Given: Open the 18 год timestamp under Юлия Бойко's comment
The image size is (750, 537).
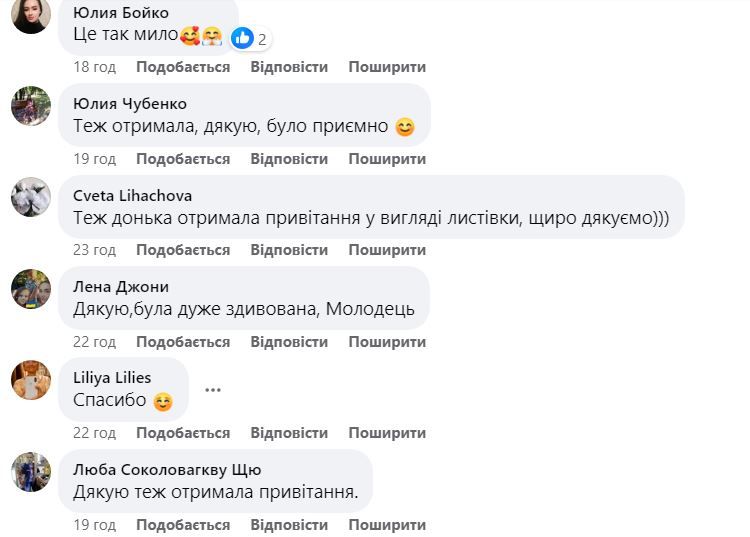Looking at the screenshot, I should [95, 67].
